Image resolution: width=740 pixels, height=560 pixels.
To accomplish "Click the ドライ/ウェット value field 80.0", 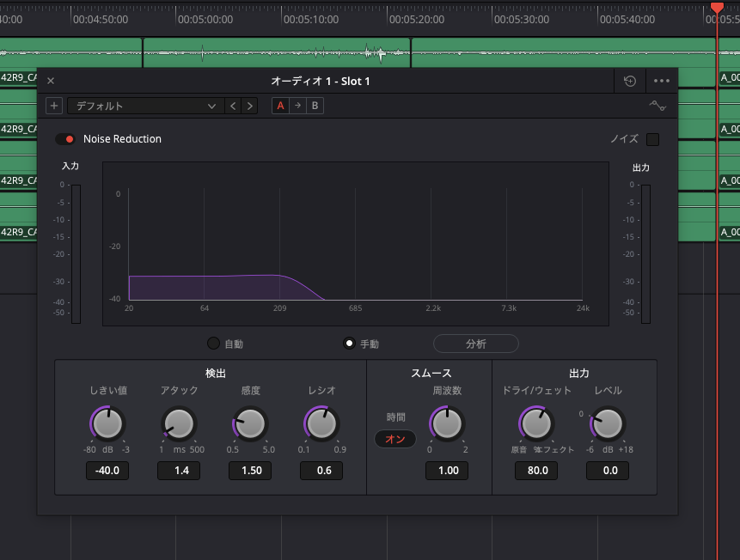I will 536,471.
